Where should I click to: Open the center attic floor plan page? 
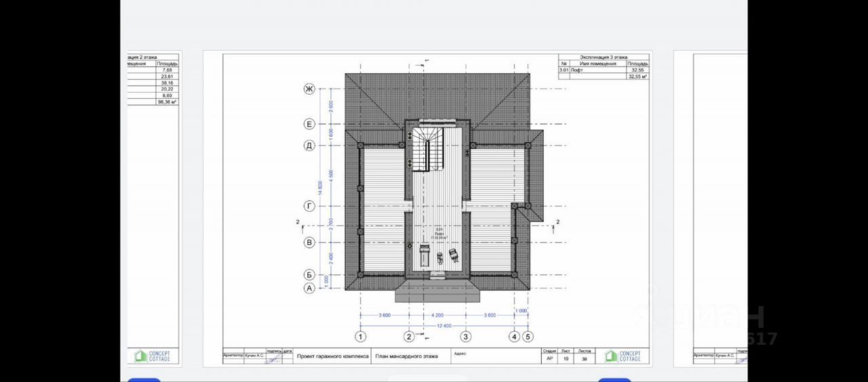(x=427, y=209)
